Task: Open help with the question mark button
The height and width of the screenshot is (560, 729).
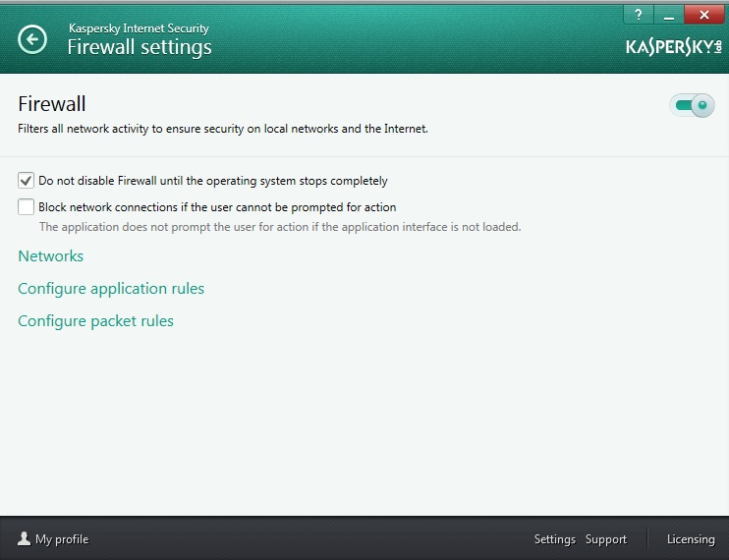Action: (638, 15)
